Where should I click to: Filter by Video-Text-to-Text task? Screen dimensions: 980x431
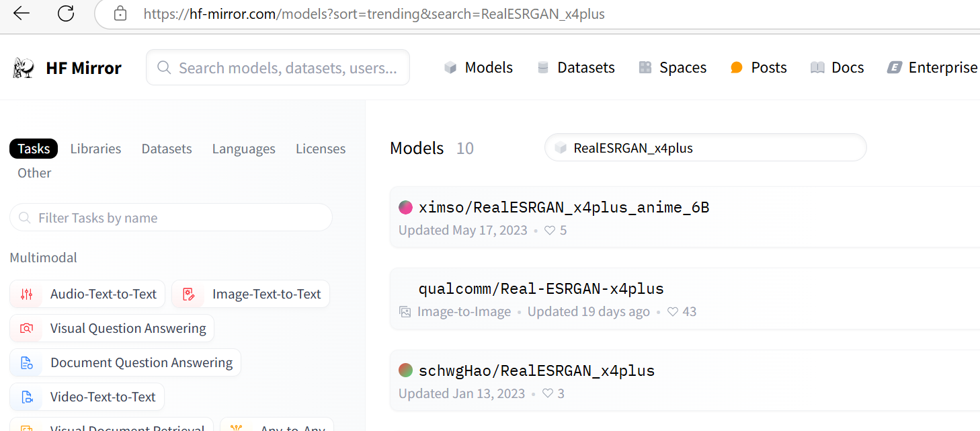[x=87, y=397]
